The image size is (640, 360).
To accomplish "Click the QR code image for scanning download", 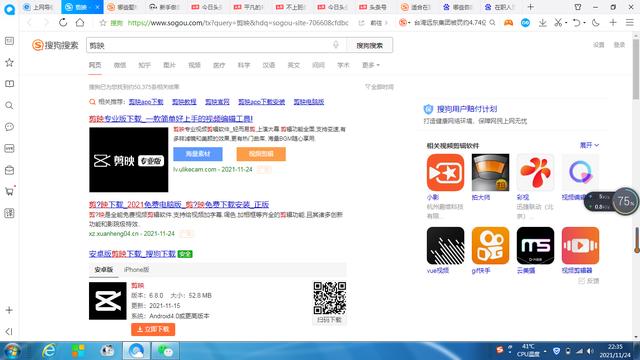I will click(x=330, y=298).
